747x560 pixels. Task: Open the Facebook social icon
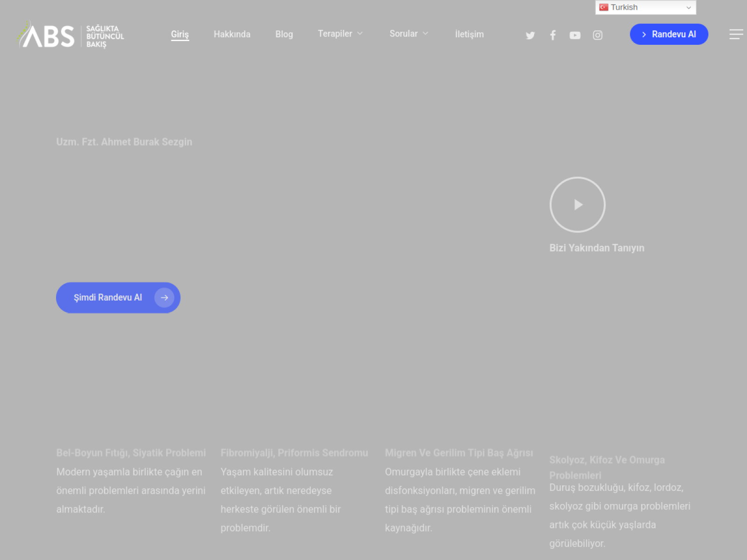(553, 35)
